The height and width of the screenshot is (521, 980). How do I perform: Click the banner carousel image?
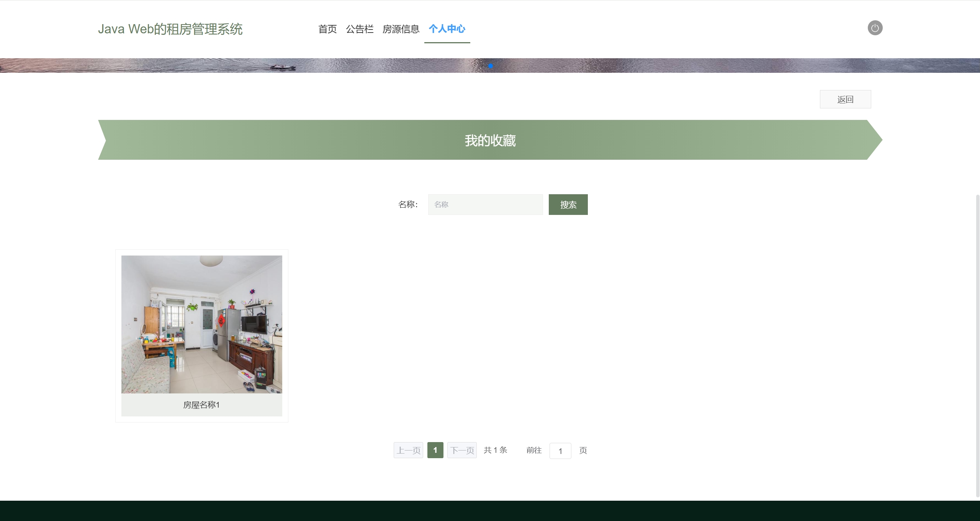(490, 66)
